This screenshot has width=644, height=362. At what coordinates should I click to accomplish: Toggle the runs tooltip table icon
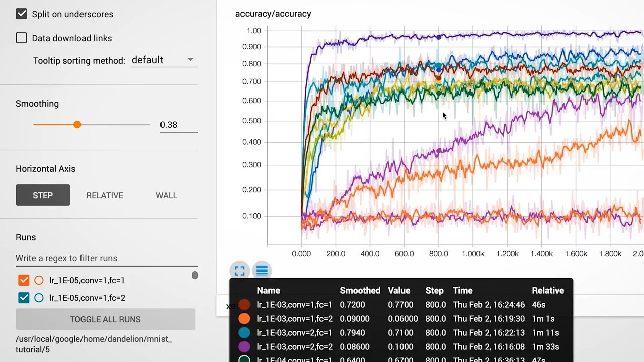pyautogui.click(x=261, y=270)
